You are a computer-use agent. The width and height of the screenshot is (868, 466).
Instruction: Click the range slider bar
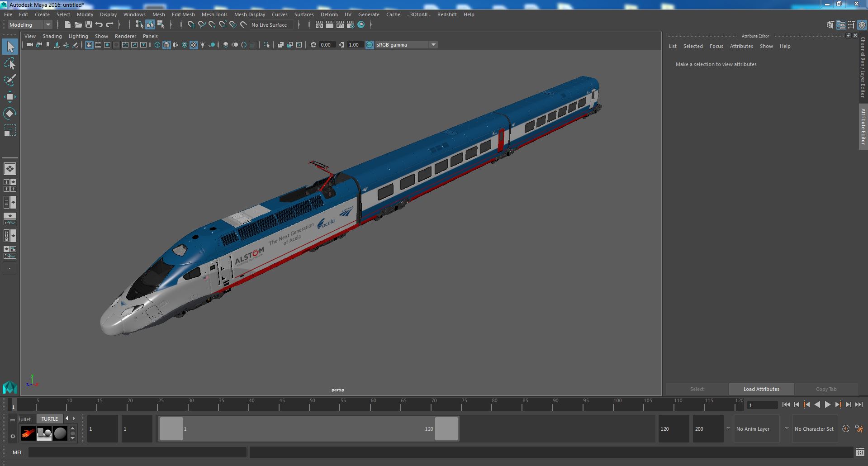(308, 429)
